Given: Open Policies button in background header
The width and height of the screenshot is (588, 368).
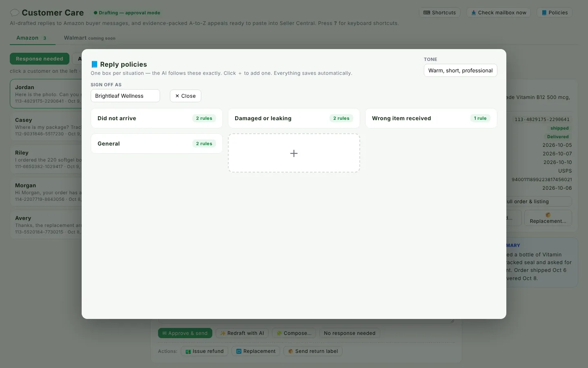Looking at the screenshot, I should point(555,13).
